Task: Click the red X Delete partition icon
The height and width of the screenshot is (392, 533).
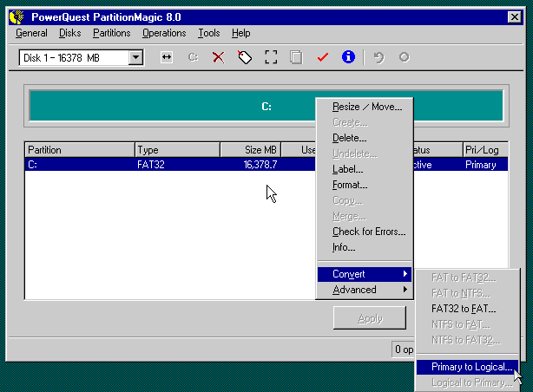Action: click(219, 57)
